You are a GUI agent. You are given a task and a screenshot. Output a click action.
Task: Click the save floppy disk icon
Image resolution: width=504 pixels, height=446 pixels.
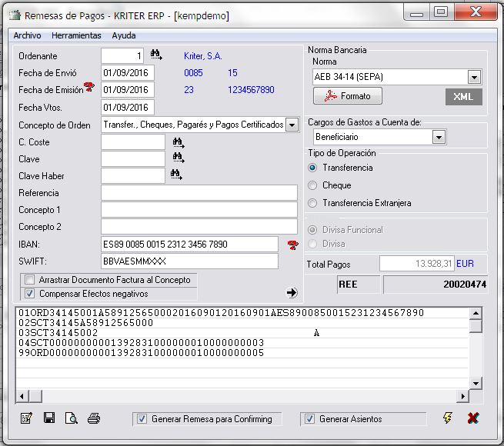click(x=49, y=418)
